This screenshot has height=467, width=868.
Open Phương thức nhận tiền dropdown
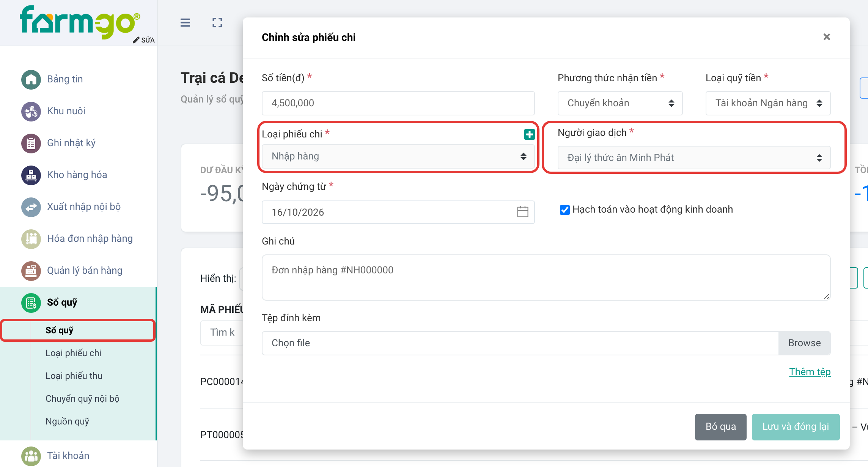(x=620, y=103)
